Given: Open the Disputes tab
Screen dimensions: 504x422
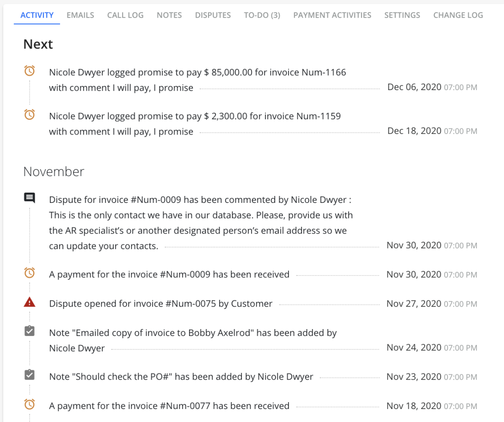Looking at the screenshot, I should 213,15.
